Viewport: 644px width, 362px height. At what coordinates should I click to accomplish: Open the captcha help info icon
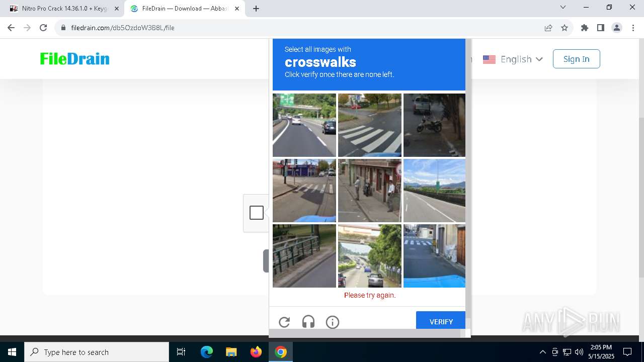(x=333, y=322)
